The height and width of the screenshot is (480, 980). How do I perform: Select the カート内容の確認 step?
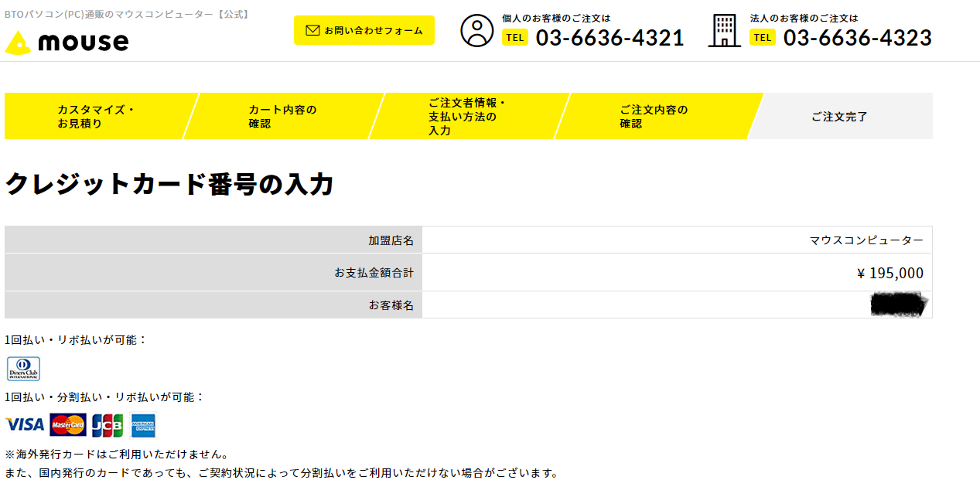pos(283,116)
